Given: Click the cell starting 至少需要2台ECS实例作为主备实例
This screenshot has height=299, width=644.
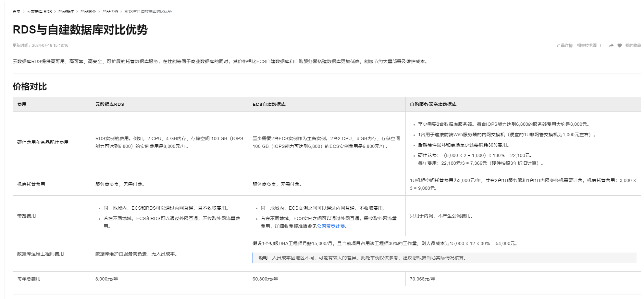Looking at the screenshot, I should (x=326, y=142).
